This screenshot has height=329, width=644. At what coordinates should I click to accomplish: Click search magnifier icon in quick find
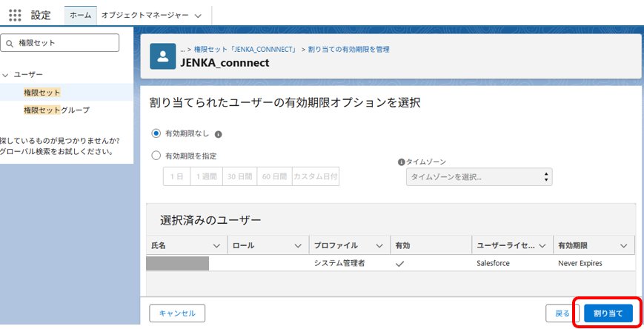(10, 43)
